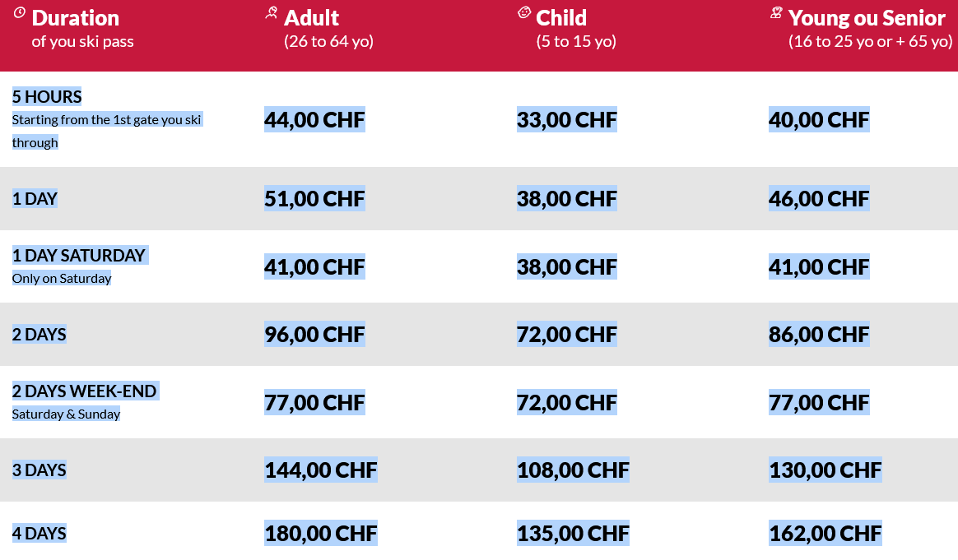Click the 46,00 CHF young or senior price
958x560 pixels.
pyautogui.click(x=819, y=199)
